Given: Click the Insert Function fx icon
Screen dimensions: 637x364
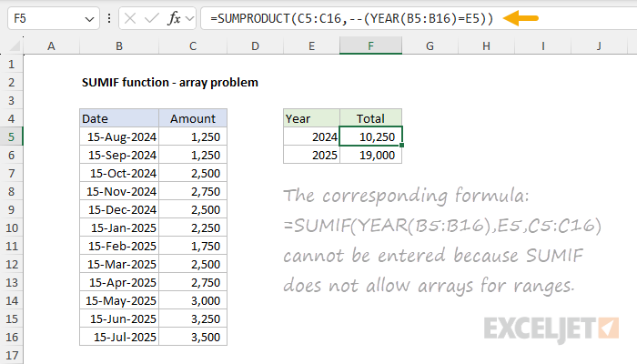Looking at the screenshot, I should [174, 19].
